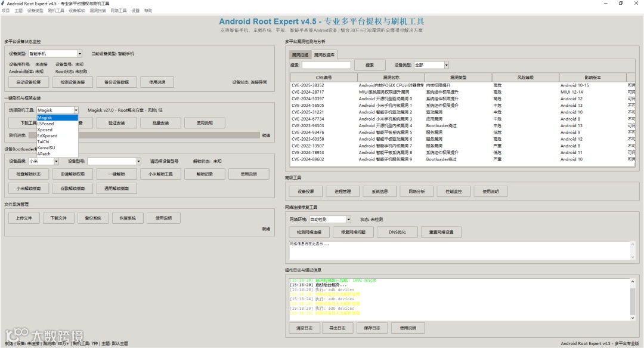Image resolution: width=644 pixels, height=348 pixels.
Task: Click the log panel scrollbar up arrow
Action: click(633, 282)
